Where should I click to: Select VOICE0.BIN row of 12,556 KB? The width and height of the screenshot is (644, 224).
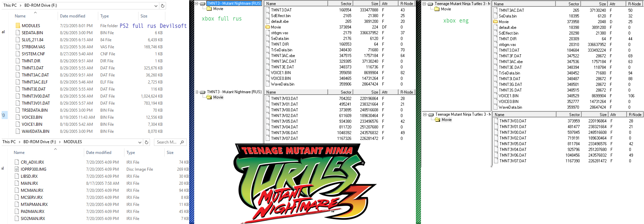(x=89, y=117)
